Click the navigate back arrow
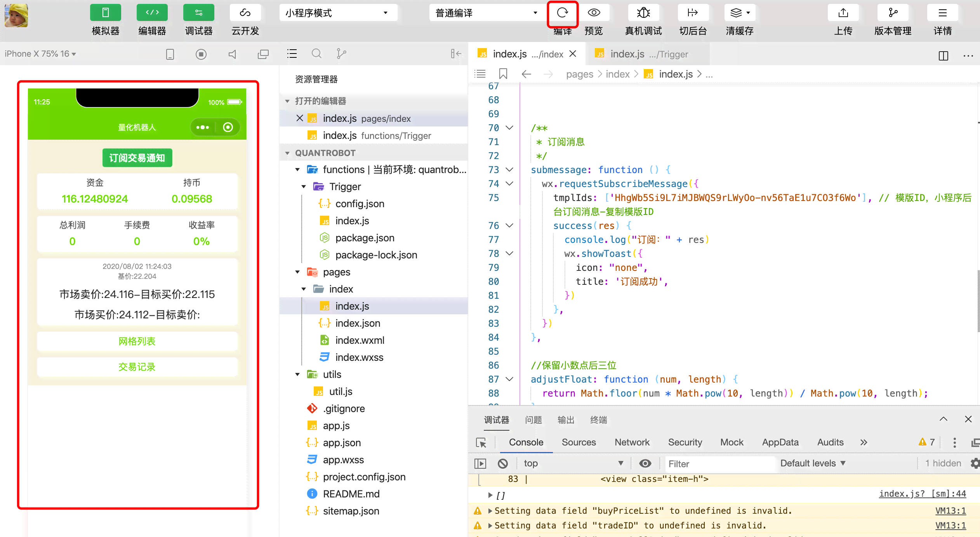980x537 pixels. (x=526, y=74)
